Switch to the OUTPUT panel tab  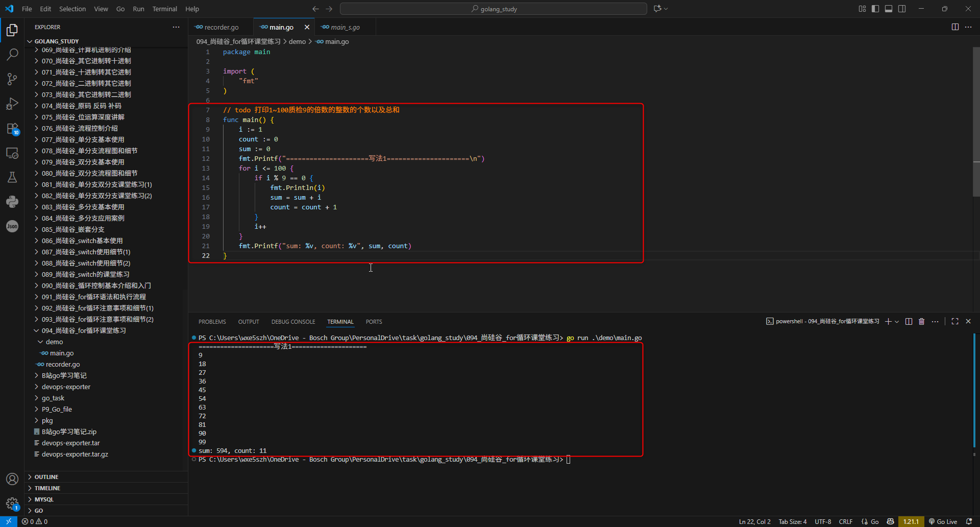[249, 322]
